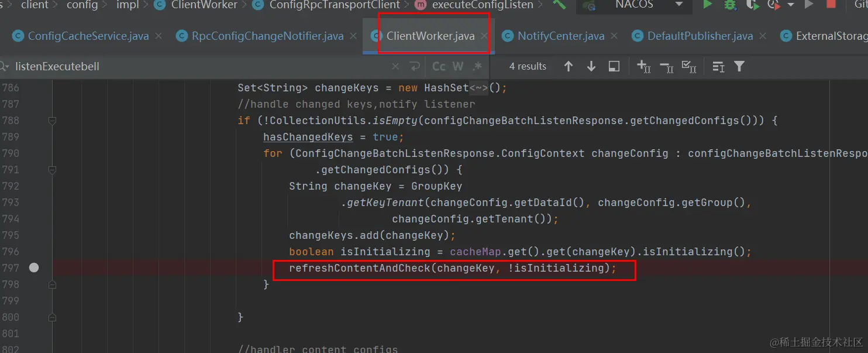Close the ClientWorker.java tab
Viewport: 868px width, 353px height.
pos(484,36)
